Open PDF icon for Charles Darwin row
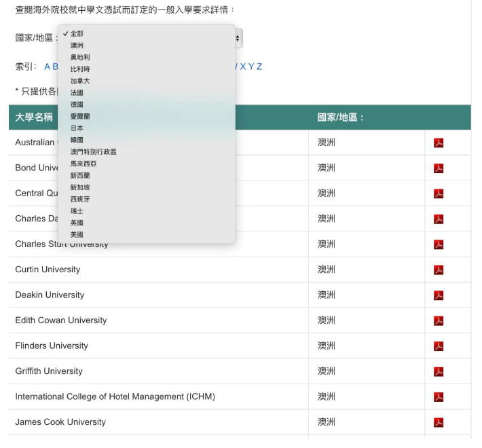The width and height of the screenshot is (482, 448). [439, 219]
